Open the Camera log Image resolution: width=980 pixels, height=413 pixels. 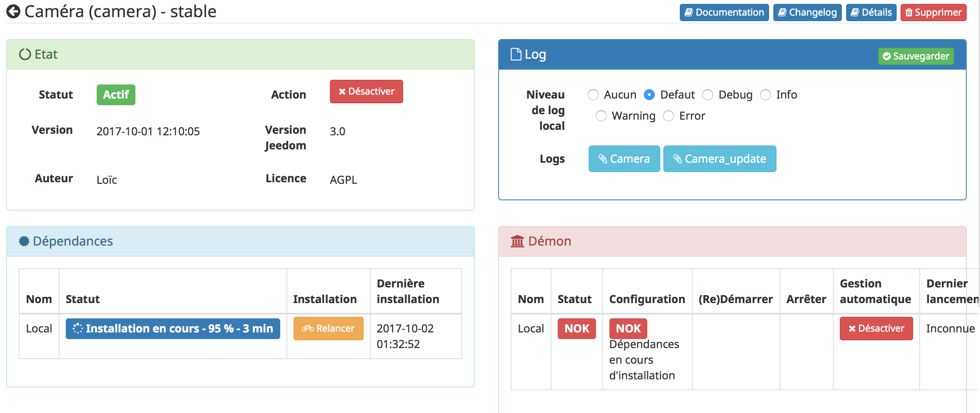(x=624, y=159)
